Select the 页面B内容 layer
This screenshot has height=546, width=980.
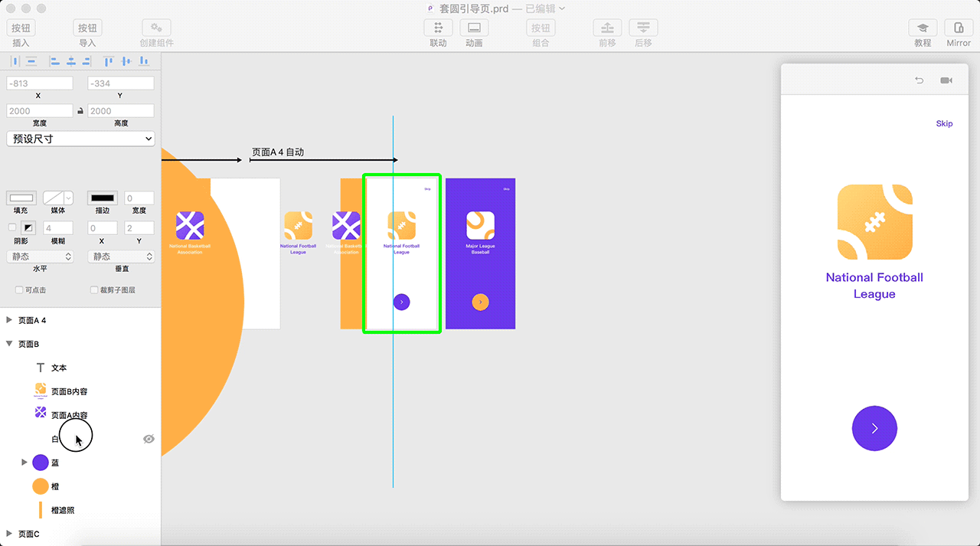coord(80,391)
